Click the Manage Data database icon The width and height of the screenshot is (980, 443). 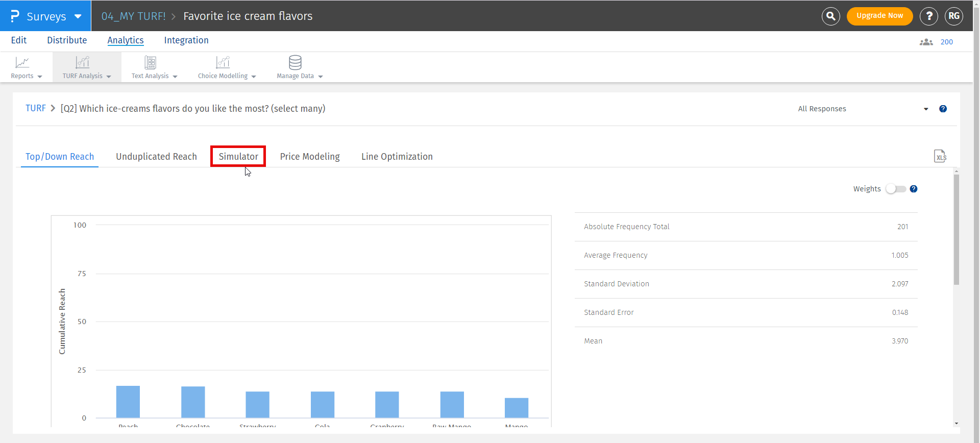(x=295, y=63)
